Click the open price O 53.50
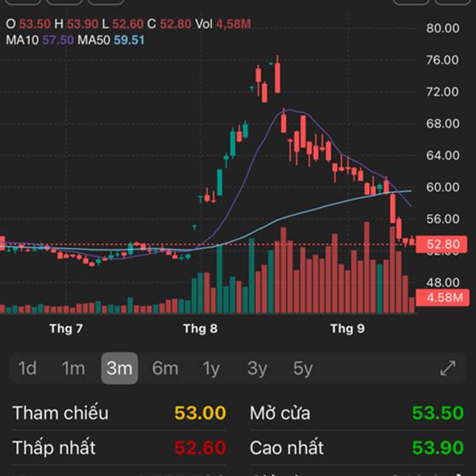This screenshot has height=476, width=476. [29, 24]
